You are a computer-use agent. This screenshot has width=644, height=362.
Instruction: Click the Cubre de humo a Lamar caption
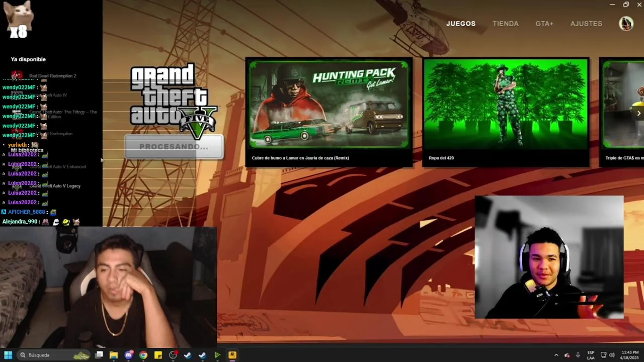coord(300,158)
